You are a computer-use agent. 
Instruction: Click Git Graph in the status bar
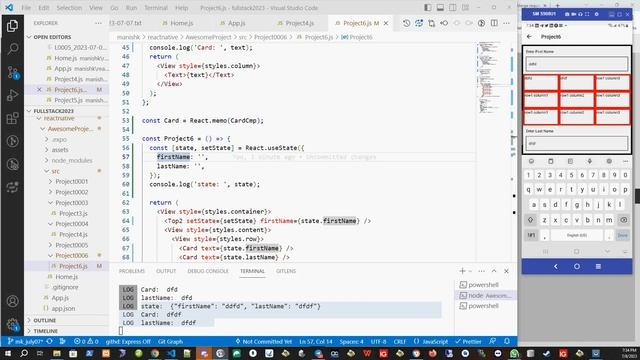(170, 341)
